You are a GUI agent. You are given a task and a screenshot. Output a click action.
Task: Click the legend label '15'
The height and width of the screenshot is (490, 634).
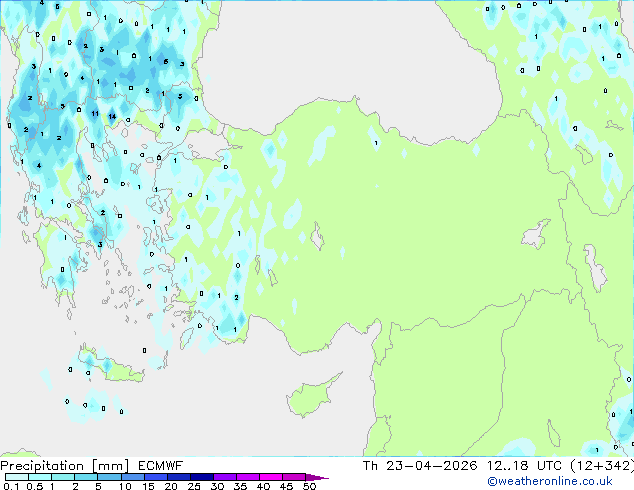point(148,486)
